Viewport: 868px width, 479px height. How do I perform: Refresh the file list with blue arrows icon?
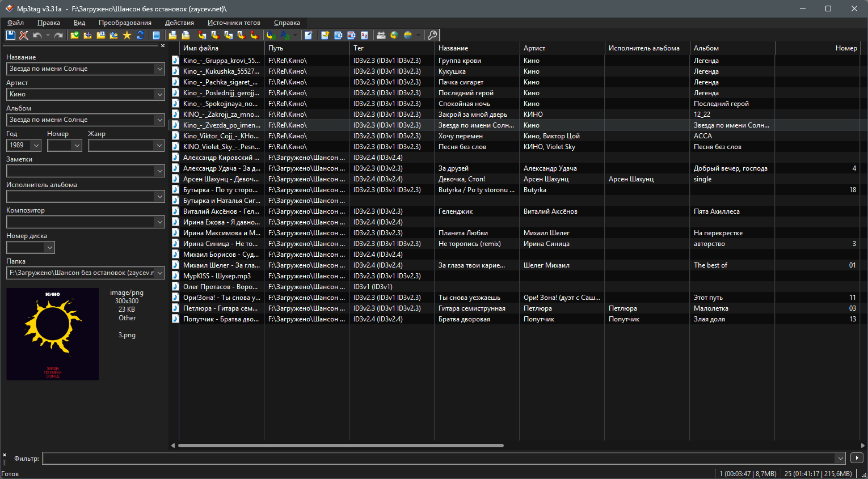pyautogui.click(x=140, y=35)
